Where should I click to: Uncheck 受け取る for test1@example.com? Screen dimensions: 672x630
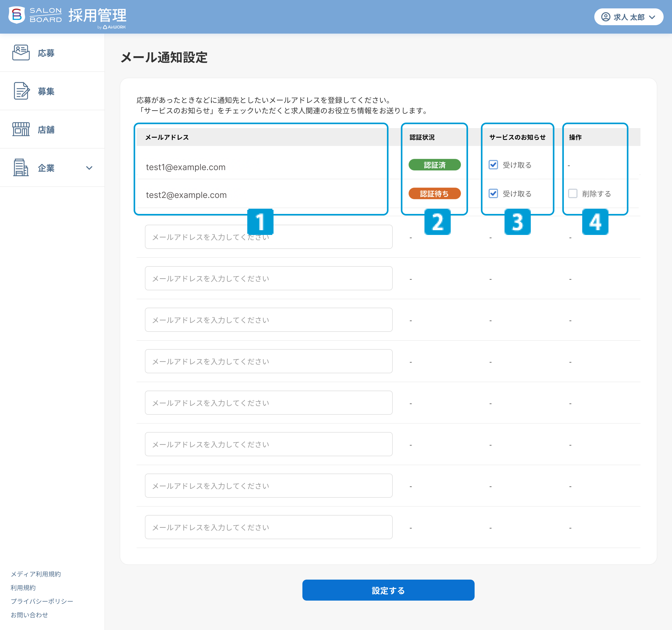pyautogui.click(x=493, y=165)
